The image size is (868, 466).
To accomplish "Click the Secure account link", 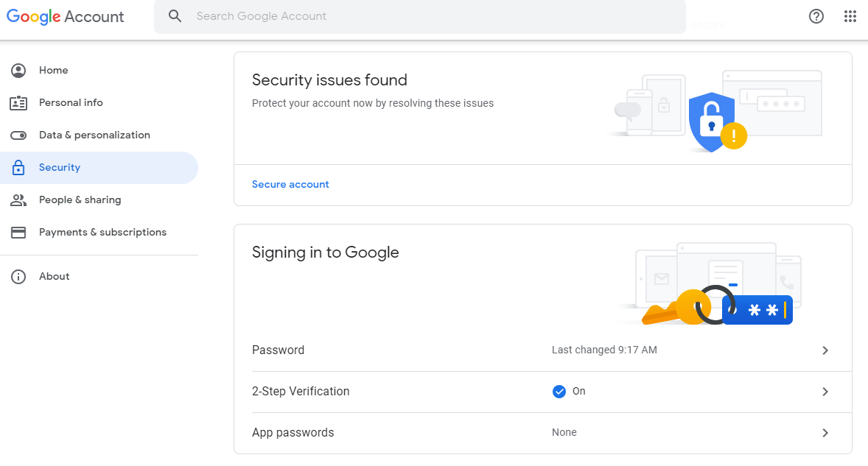I will pos(290,185).
